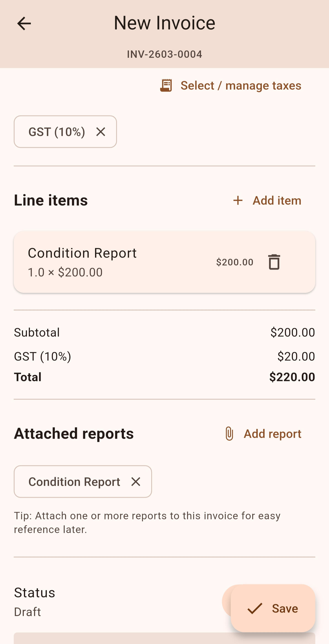Screen dimensions: 329x644
Task: Click the plus icon beside Add item
Action: [238, 201]
